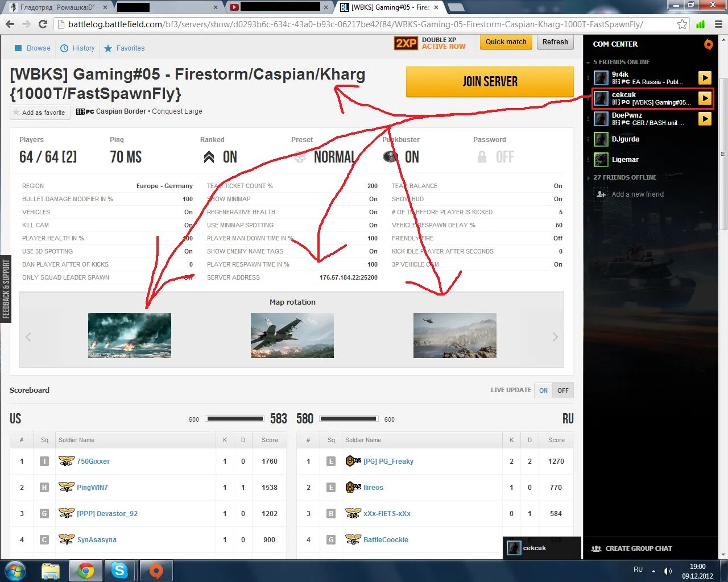Show hidden system tray icons
The width and height of the screenshot is (728, 582).
(x=653, y=571)
